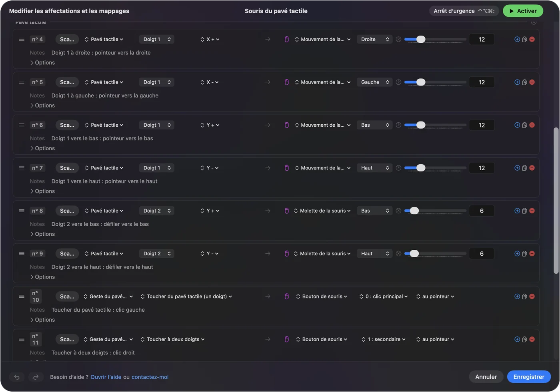Image resolution: width=560 pixels, height=392 pixels.
Task: Open 'Toucher à deux doigts' gesture dropdown
Action: pos(173,339)
